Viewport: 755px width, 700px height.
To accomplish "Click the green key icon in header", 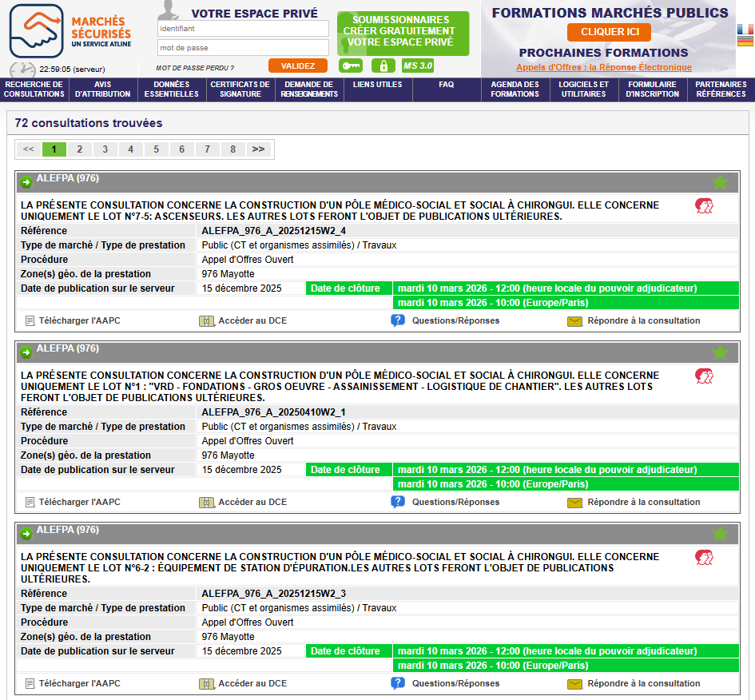I will point(351,66).
